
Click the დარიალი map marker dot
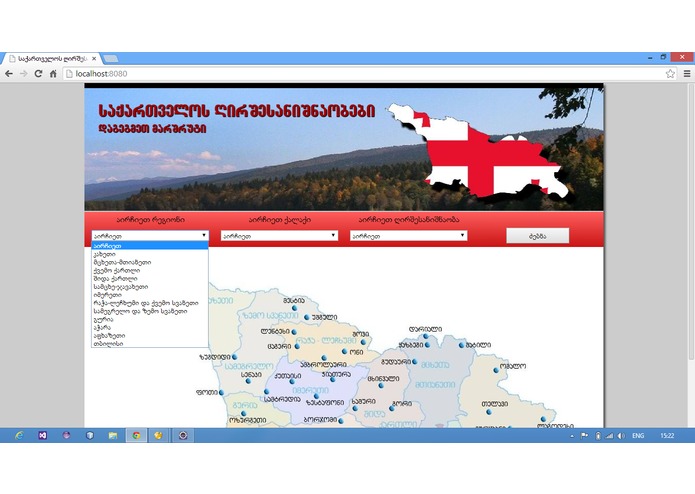point(426,336)
